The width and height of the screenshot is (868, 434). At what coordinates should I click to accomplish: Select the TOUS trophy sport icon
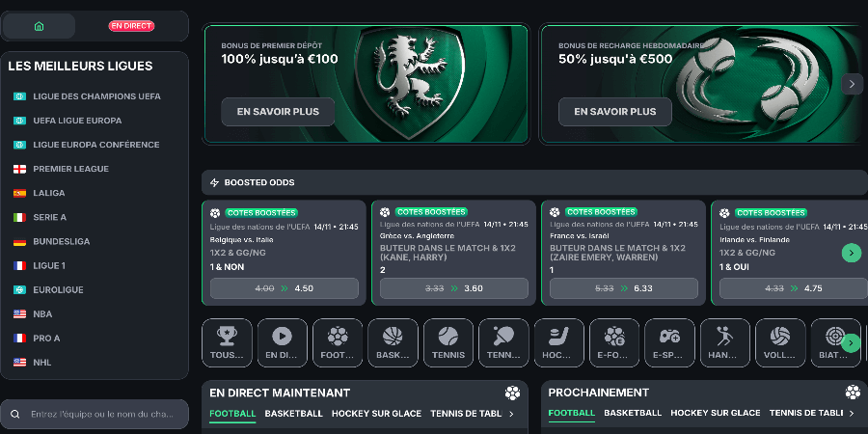(227, 342)
